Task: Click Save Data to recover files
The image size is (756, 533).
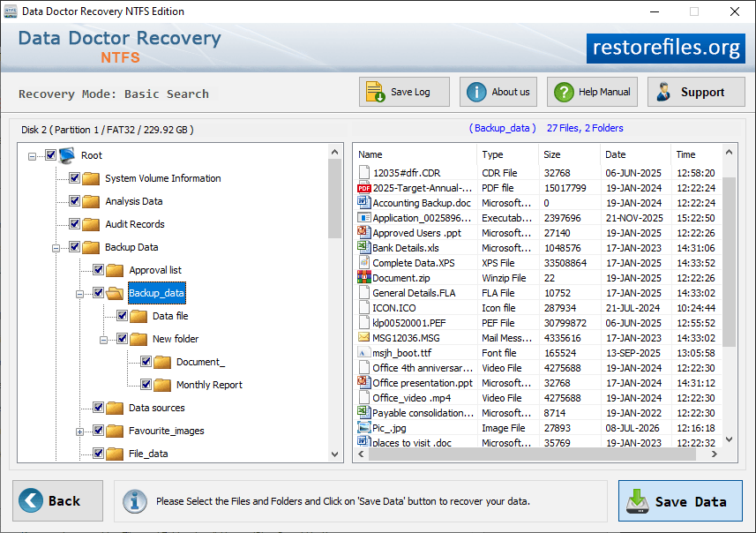Action: 680,500
